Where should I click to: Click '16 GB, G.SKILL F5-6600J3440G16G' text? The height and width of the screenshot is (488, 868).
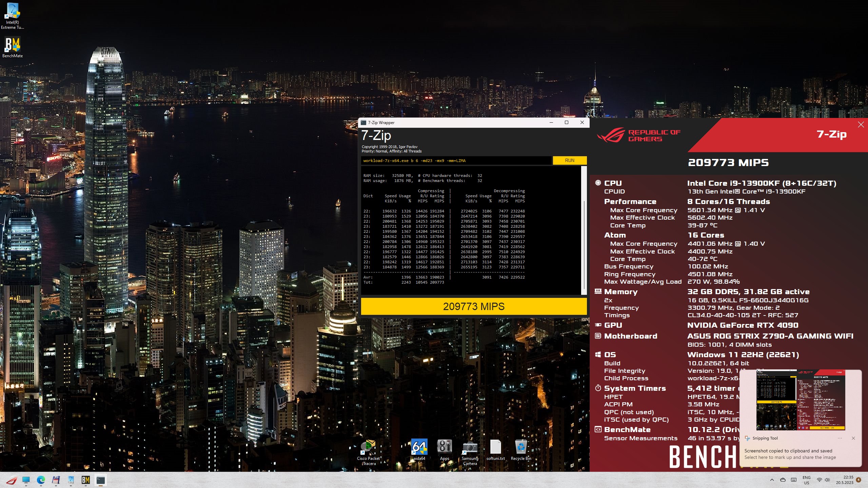click(x=748, y=300)
